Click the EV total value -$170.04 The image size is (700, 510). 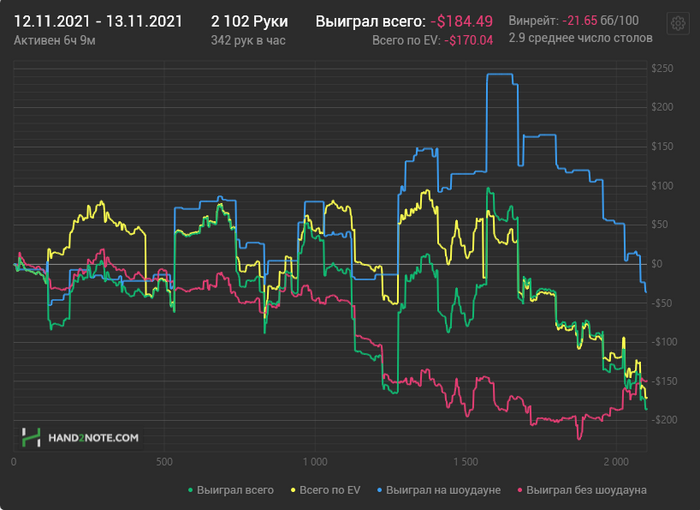[x=468, y=40]
